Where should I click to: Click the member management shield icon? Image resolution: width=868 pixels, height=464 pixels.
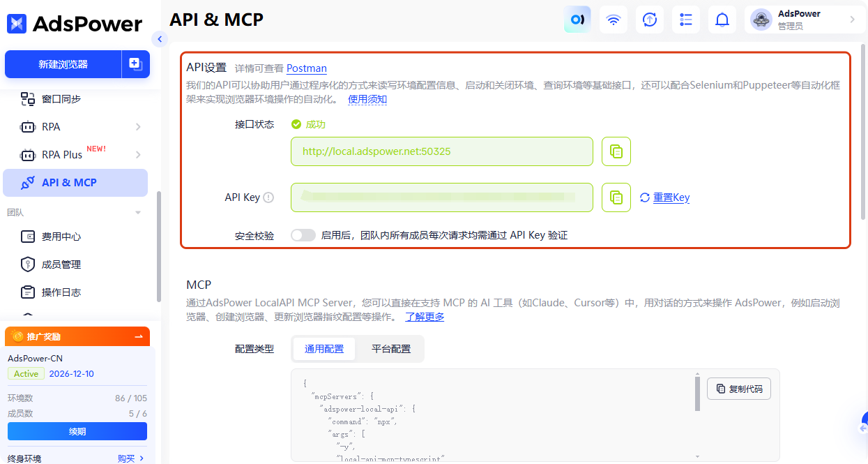pos(28,264)
